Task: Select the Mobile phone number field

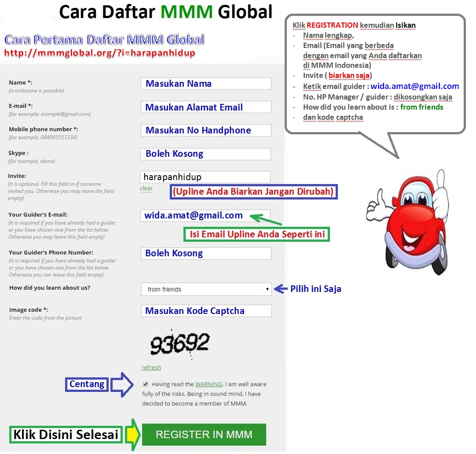Action: (205, 130)
